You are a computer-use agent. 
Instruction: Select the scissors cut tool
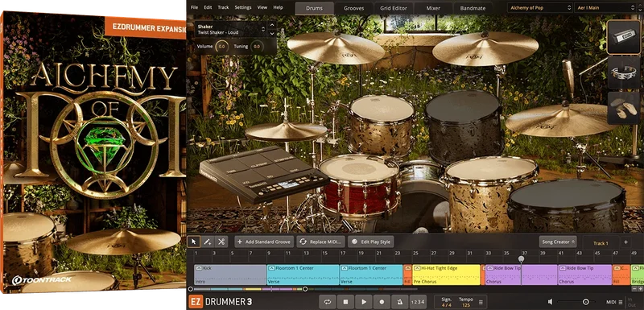[x=221, y=242]
